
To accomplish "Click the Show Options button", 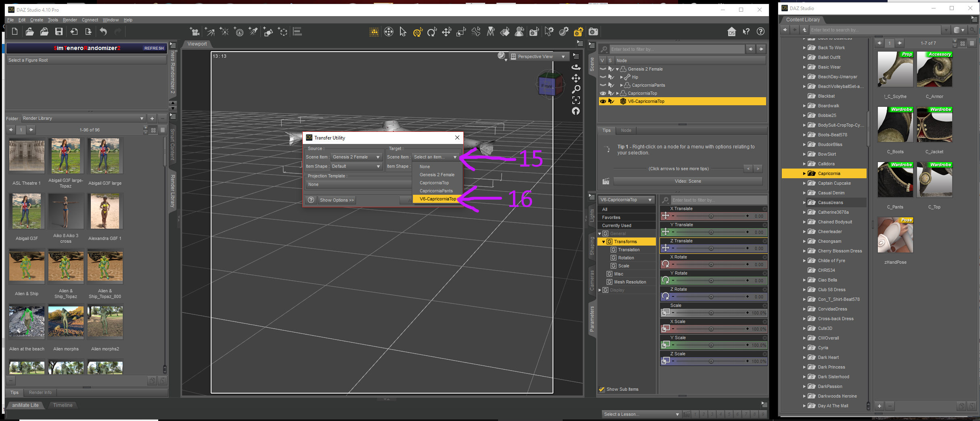I will (337, 200).
